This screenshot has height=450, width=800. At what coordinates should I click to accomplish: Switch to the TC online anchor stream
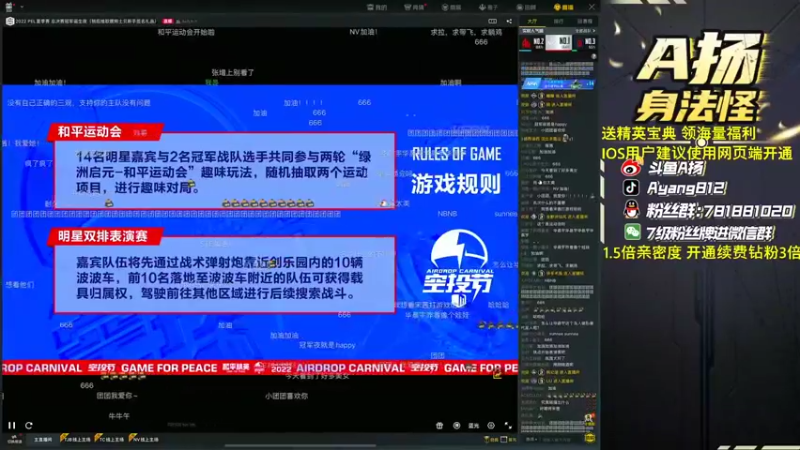point(109,438)
